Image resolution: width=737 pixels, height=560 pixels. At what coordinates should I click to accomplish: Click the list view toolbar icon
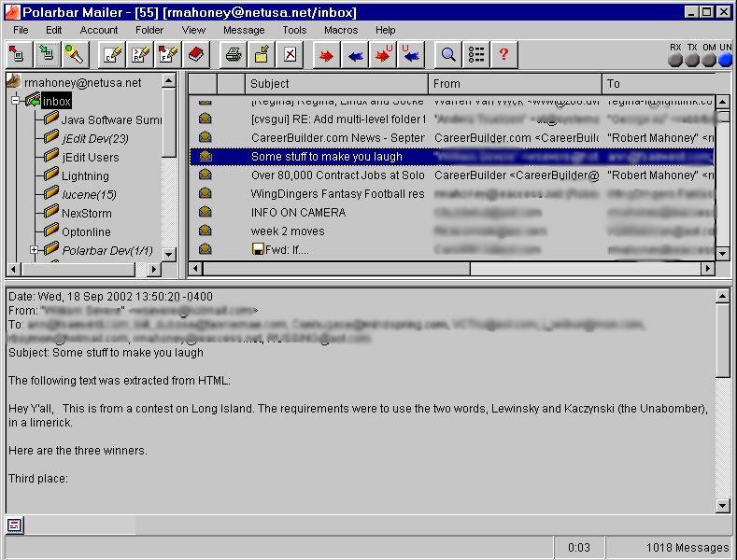click(x=476, y=55)
